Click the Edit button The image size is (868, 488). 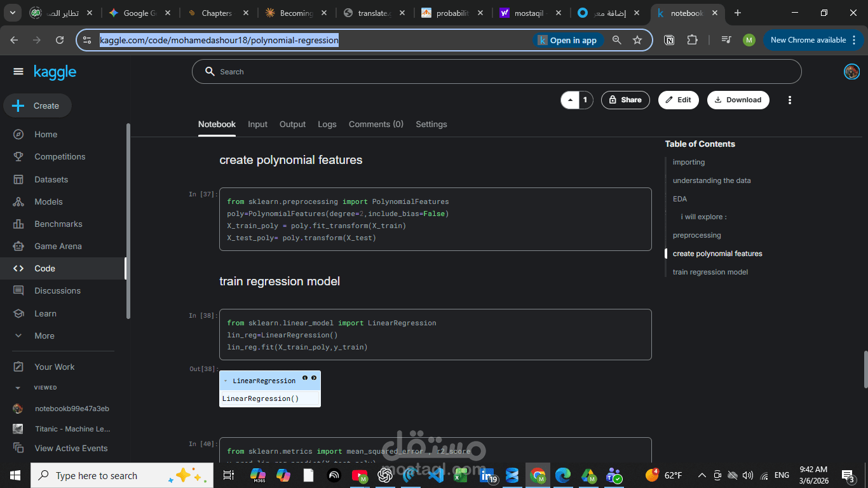(679, 100)
